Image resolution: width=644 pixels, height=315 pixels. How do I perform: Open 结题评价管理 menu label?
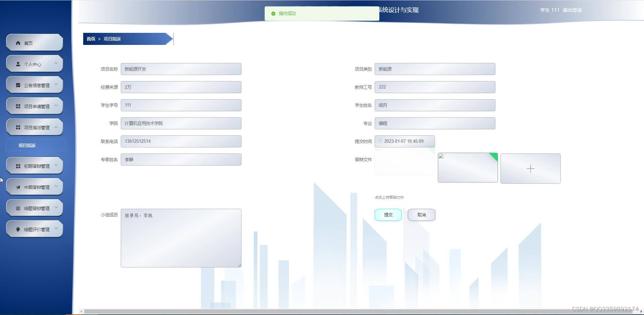click(37, 230)
